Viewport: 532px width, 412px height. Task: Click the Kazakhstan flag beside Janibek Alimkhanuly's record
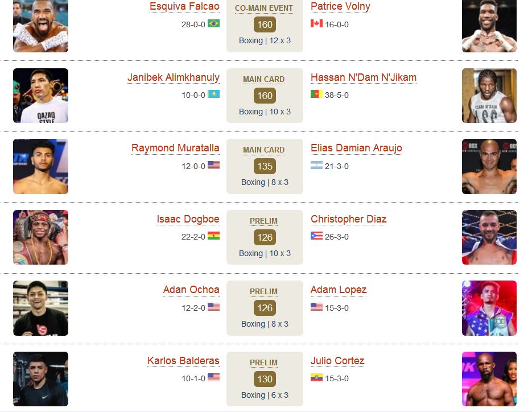tap(213, 94)
